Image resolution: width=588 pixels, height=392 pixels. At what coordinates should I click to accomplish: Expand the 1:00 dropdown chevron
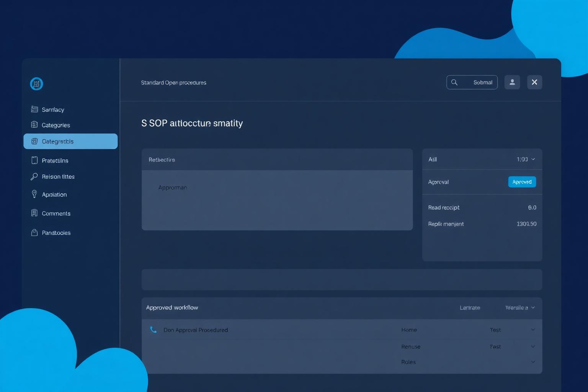coord(533,159)
